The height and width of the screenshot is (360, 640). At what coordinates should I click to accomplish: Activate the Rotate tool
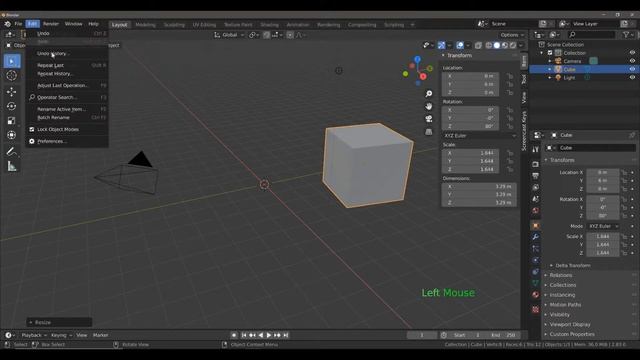pos(12,106)
